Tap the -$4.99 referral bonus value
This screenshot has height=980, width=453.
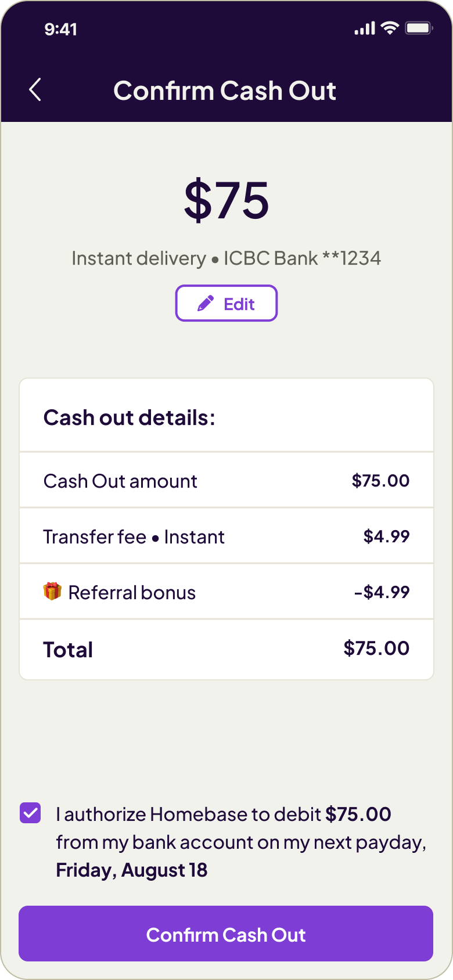(x=382, y=592)
